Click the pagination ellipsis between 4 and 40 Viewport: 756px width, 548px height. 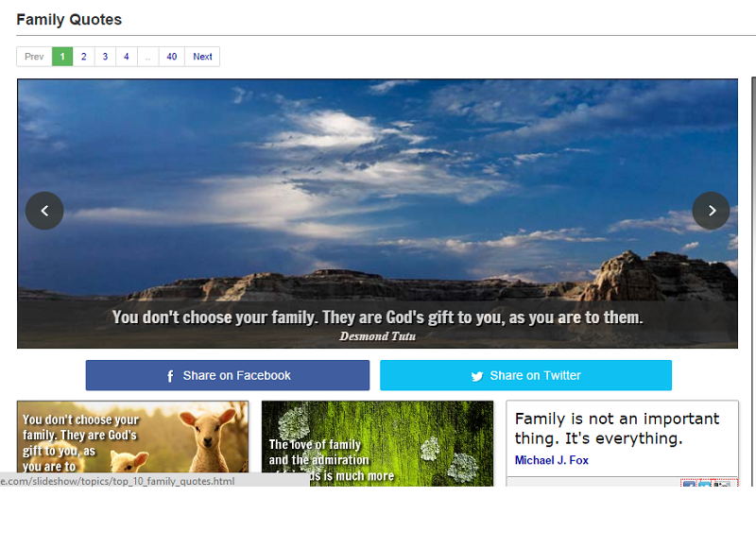point(147,57)
